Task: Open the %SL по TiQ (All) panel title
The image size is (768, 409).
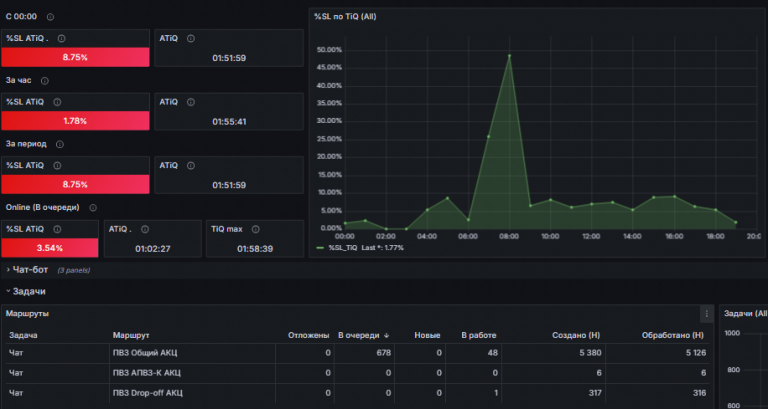Action: pos(345,17)
